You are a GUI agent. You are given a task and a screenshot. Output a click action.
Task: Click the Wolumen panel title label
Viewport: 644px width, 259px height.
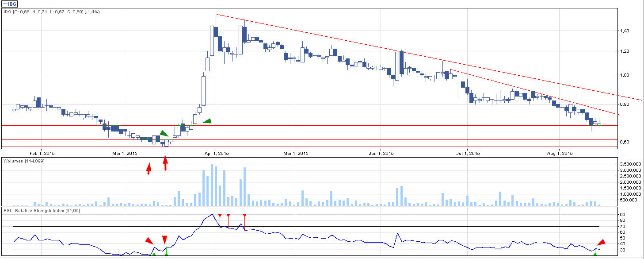tap(24, 161)
